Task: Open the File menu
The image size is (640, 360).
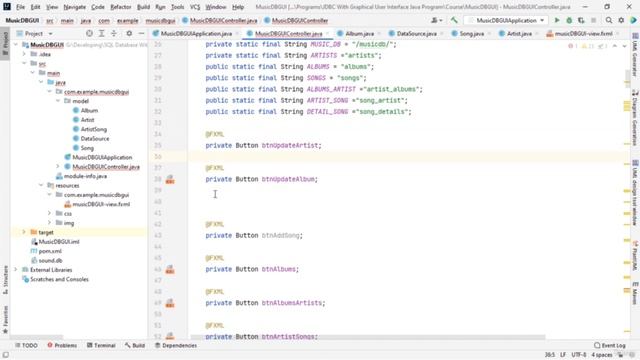Action: tap(20, 7)
